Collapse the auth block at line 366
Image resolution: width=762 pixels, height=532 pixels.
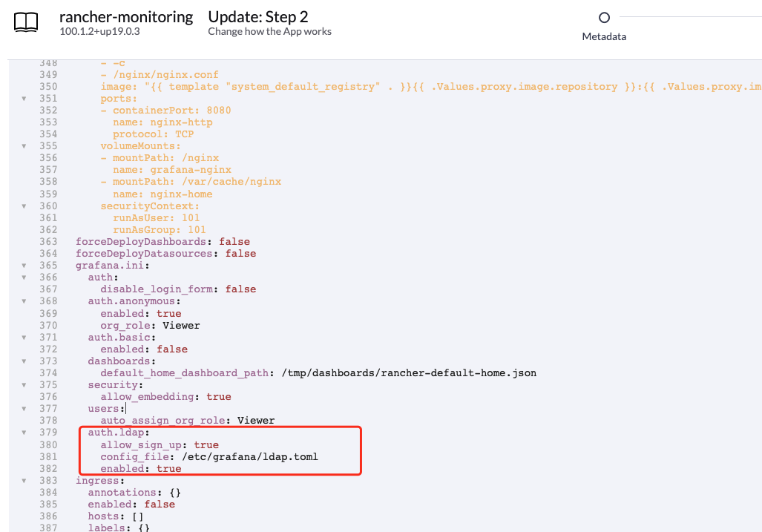(x=24, y=278)
